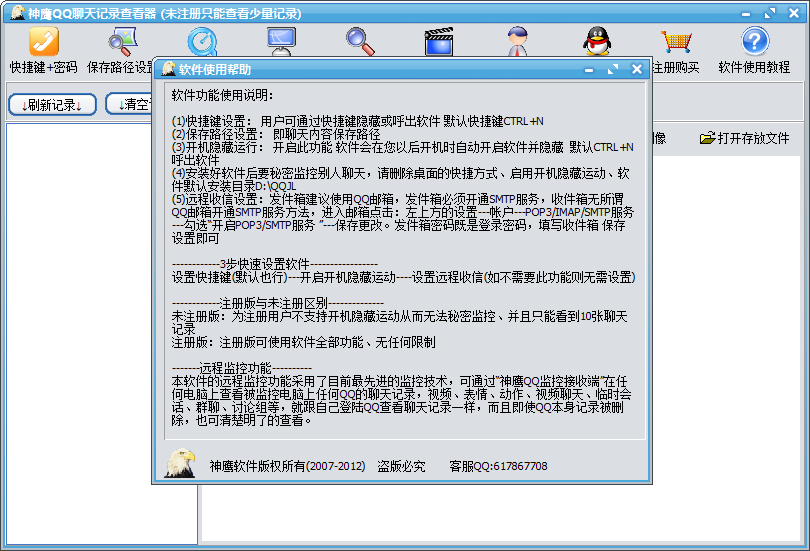The width and height of the screenshot is (810, 551).
Task: Click the 客服QQ:617867708 text
Action: [x=498, y=466]
